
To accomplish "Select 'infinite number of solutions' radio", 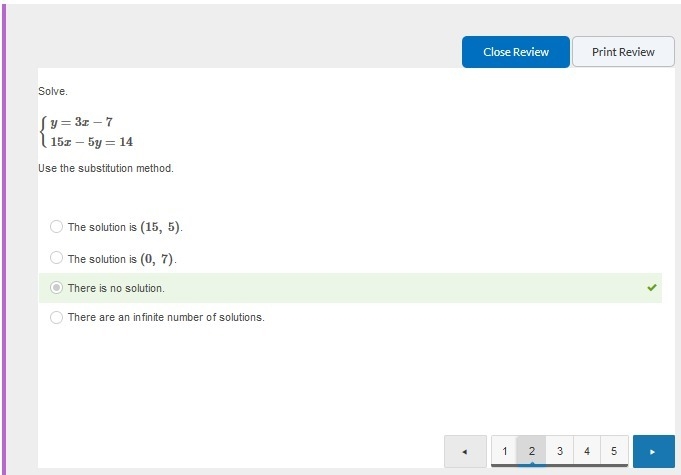I will 56,317.
